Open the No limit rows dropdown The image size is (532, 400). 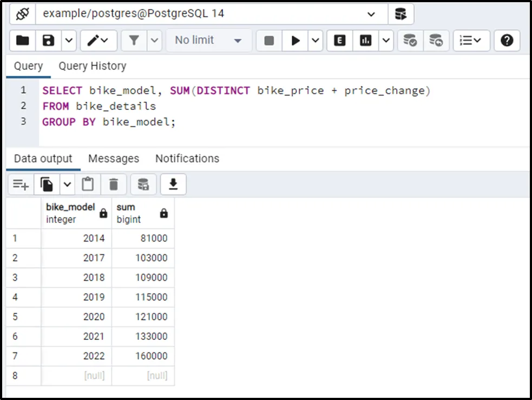pos(208,41)
